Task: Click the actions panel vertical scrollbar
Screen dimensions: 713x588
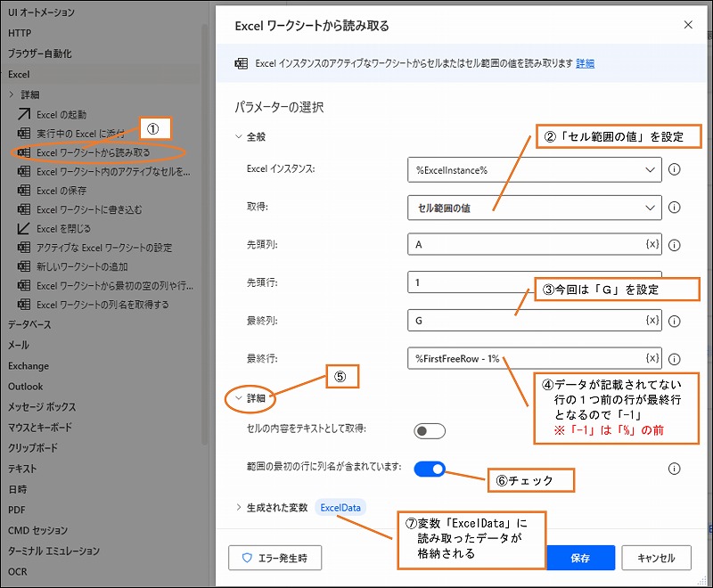Action: (205, 234)
